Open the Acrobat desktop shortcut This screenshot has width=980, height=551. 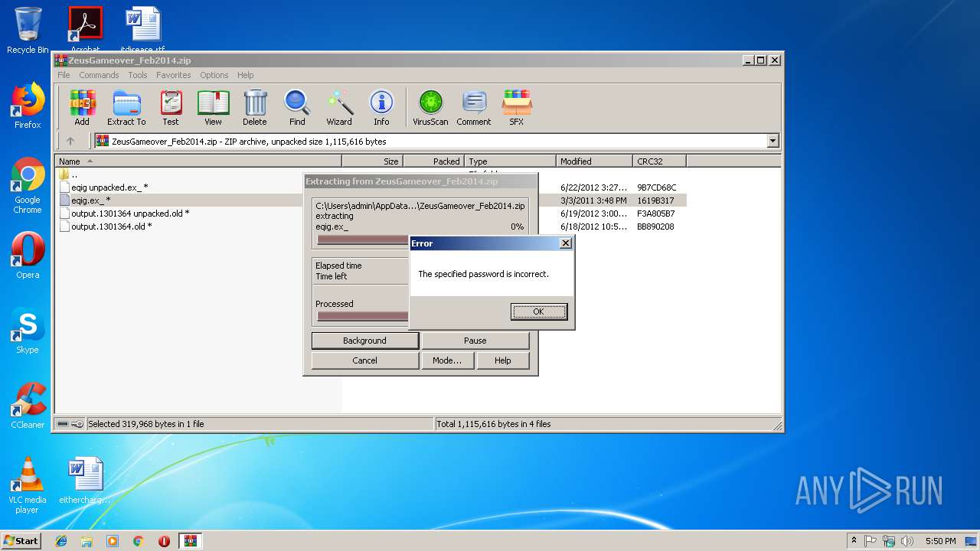point(85,29)
